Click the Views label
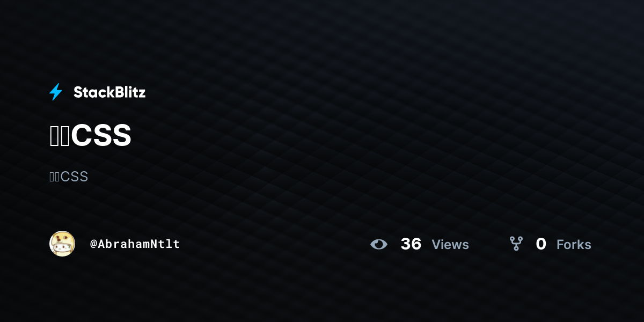This screenshot has height=322, width=644. (450, 245)
